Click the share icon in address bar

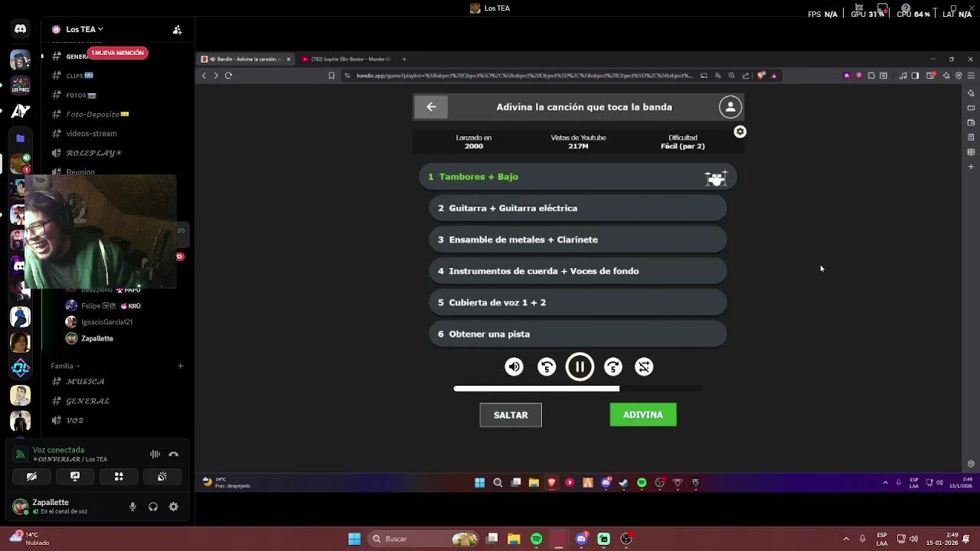click(746, 76)
